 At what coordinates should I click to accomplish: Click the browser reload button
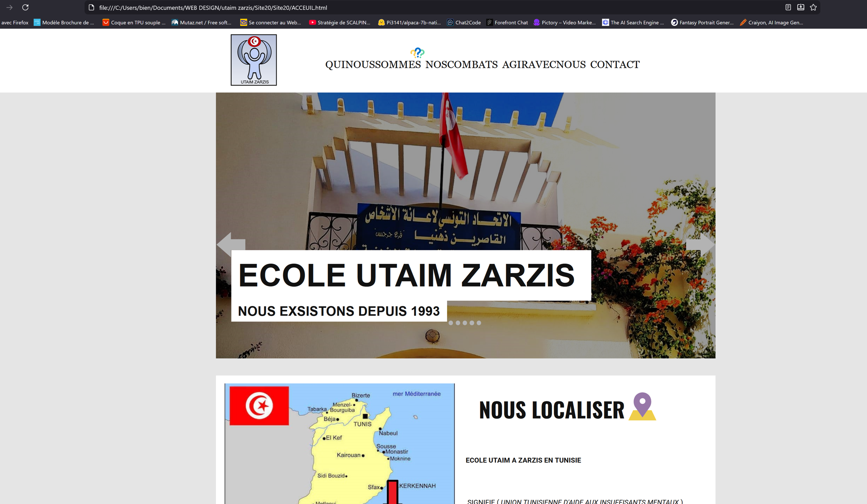pyautogui.click(x=25, y=7)
